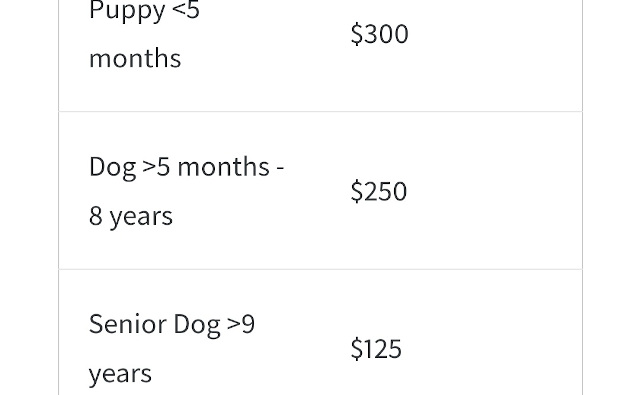This screenshot has width=640, height=395.
Task: Click the word "months" under Puppy
Action: click(135, 58)
